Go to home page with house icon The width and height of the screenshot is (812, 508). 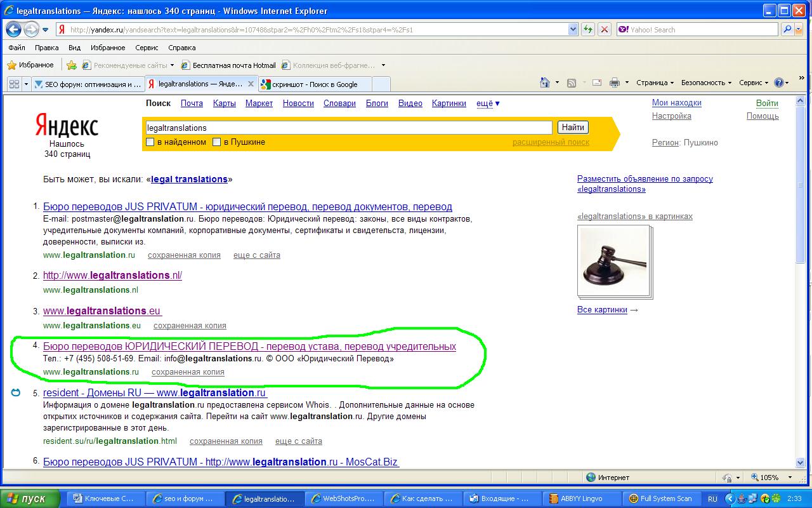pyautogui.click(x=544, y=83)
